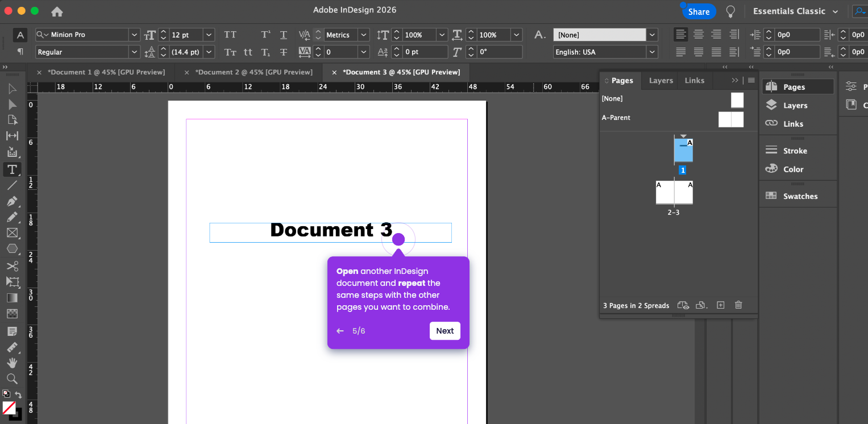Choose the Hand tool

coord(12,363)
